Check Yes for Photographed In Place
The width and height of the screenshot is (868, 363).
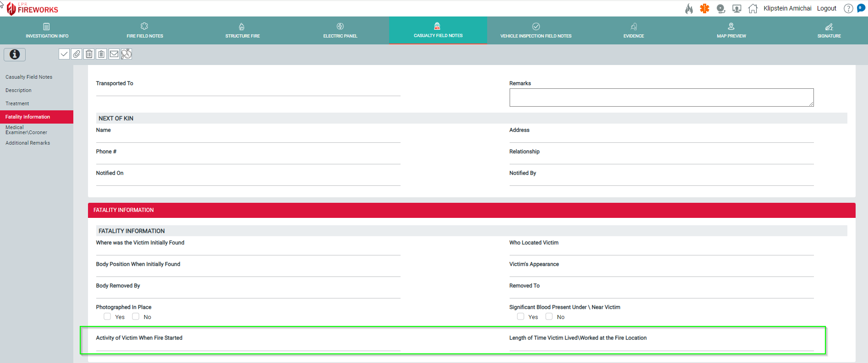[x=107, y=316]
